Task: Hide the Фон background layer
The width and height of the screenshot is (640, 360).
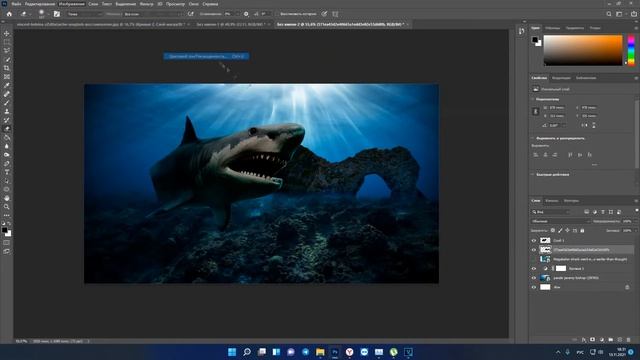Action: click(533, 287)
